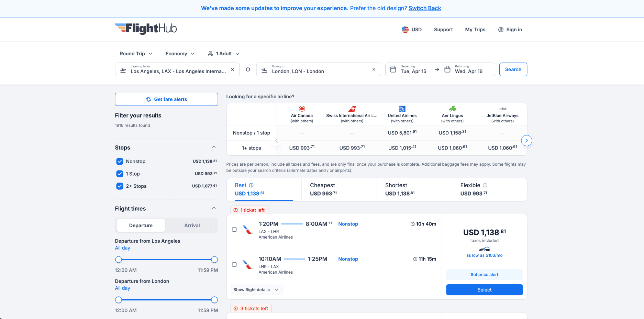The height and width of the screenshot is (319, 644).
Task: Click the Aer Lingus shamrock logo
Action: tap(452, 109)
